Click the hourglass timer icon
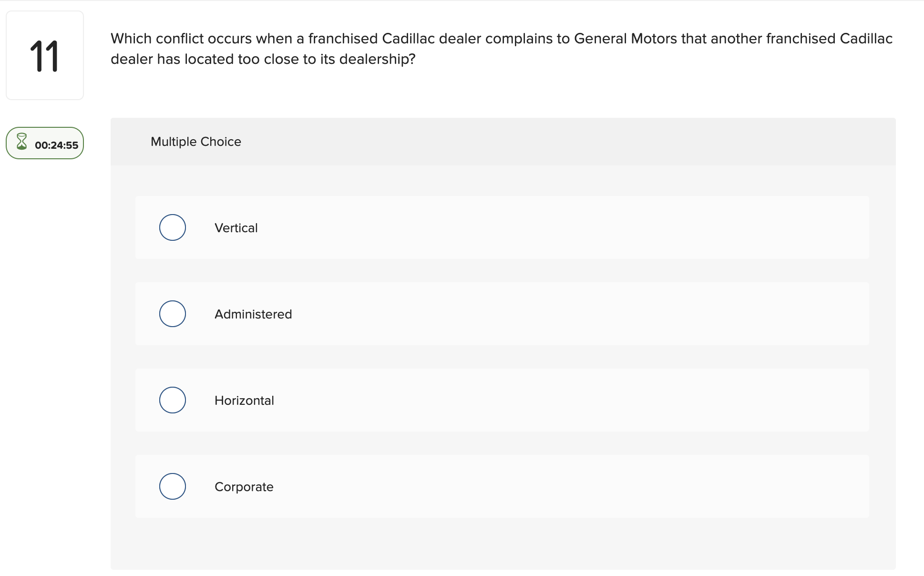The width and height of the screenshot is (924, 576). [x=21, y=142]
